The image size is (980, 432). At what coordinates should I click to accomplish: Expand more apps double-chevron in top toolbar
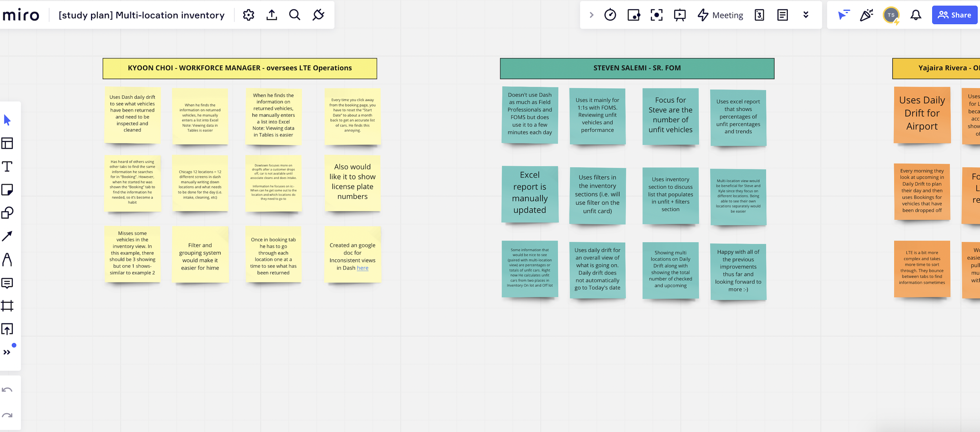pos(806,15)
